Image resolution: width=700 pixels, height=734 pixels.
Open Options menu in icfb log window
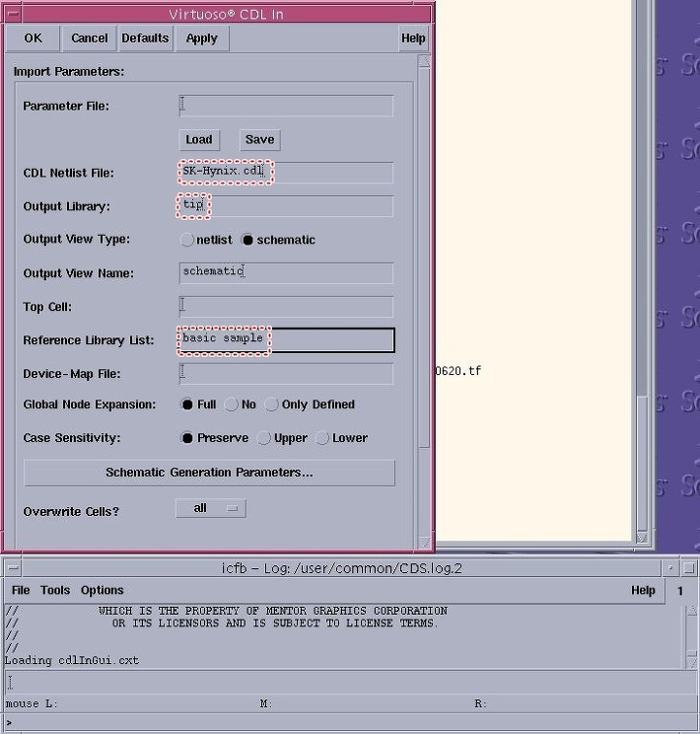(x=102, y=590)
